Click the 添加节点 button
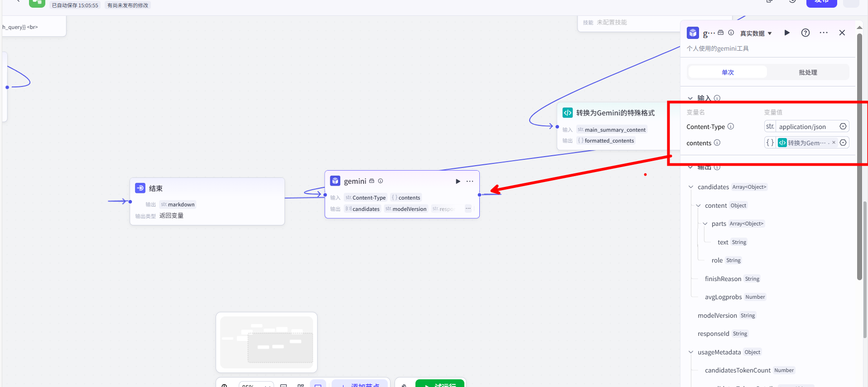The image size is (868, 387). click(360, 384)
